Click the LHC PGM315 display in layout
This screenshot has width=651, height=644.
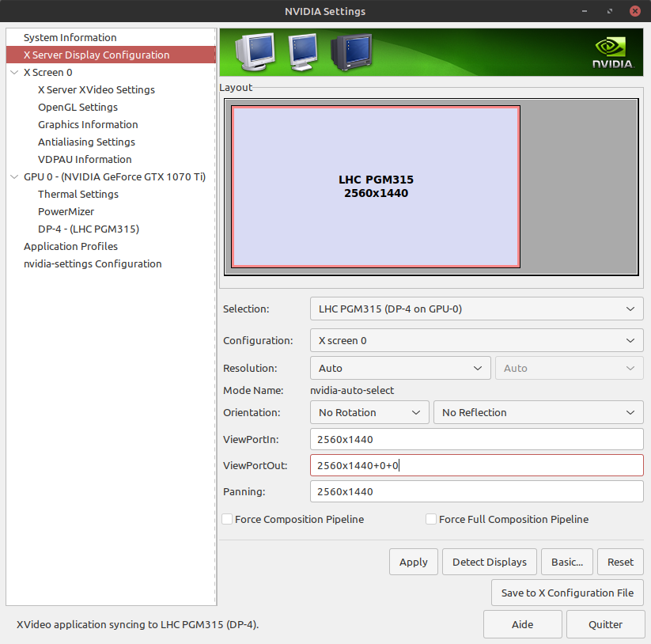click(376, 187)
